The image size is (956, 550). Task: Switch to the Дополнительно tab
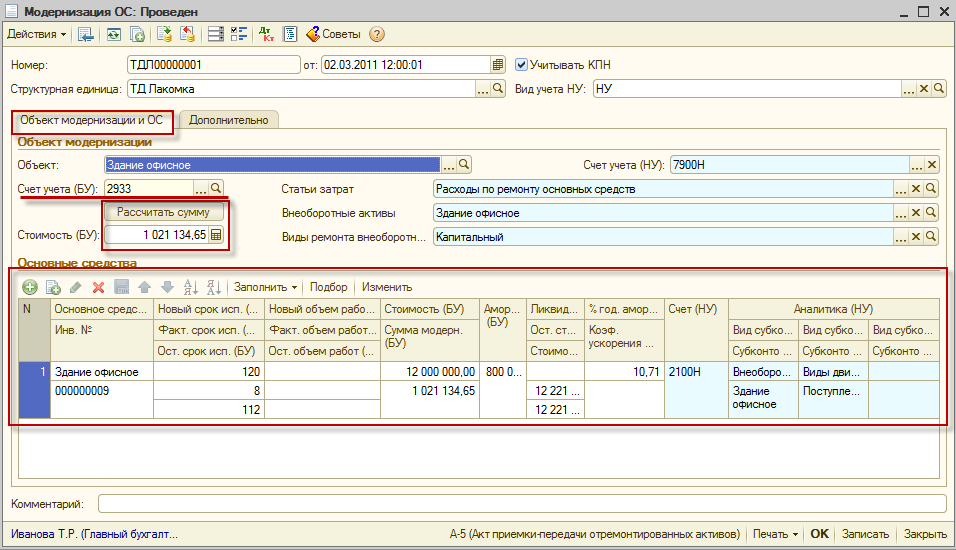229,120
